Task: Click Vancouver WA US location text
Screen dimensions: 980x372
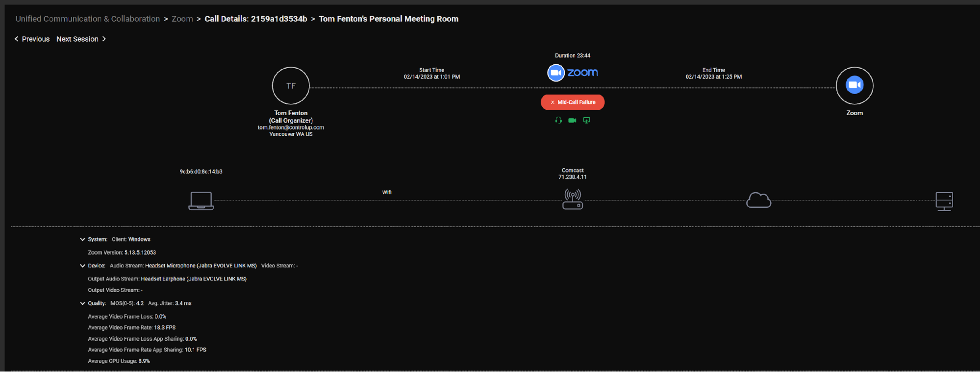Action: point(291,134)
